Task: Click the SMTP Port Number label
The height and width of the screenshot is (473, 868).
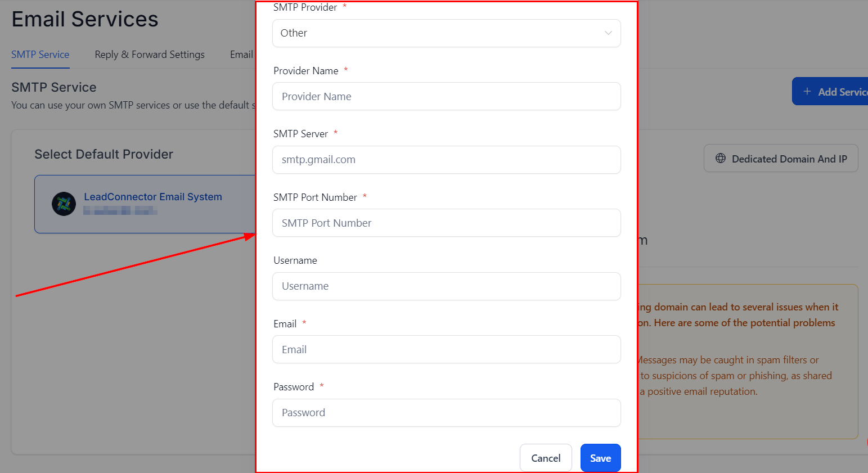Action: [315, 197]
